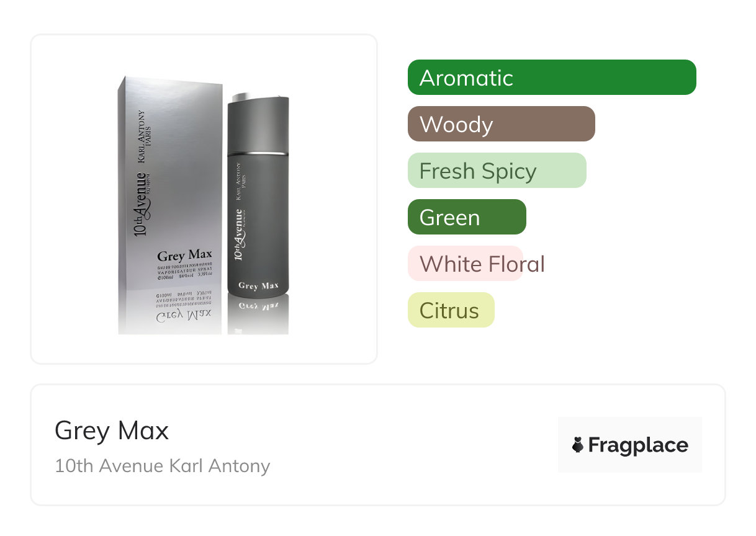The width and height of the screenshot is (756, 536).
Task: Click the pink White Floral accord
Action: [466, 264]
